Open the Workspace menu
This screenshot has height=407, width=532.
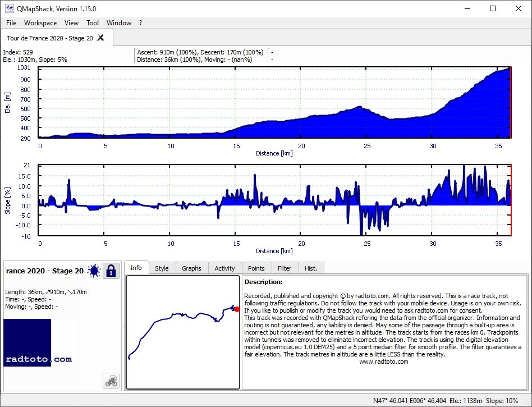click(x=40, y=23)
